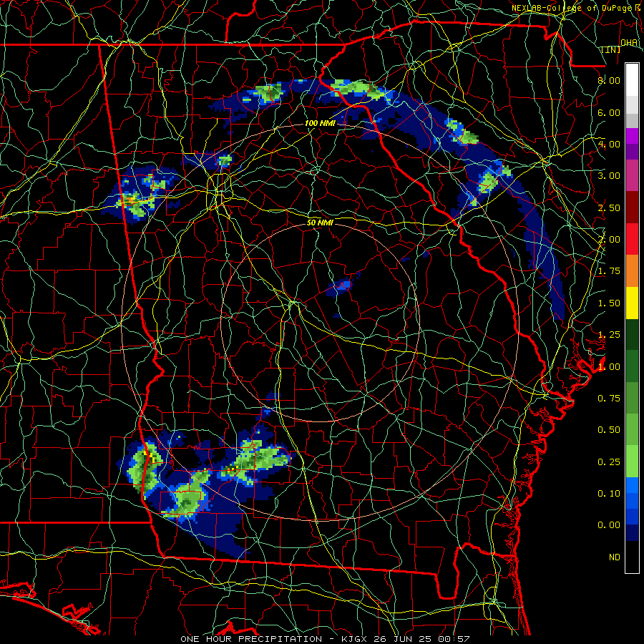Click the 6.00 legend label
The image size is (644, 644).
click(x=609, y=112)
